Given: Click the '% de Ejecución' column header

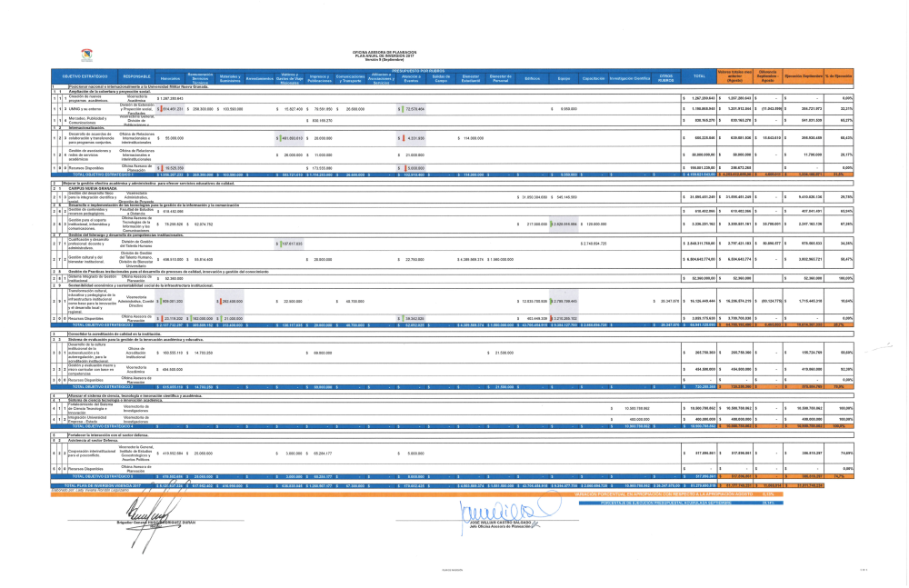Looking at the screenshot, I should 839,76.
